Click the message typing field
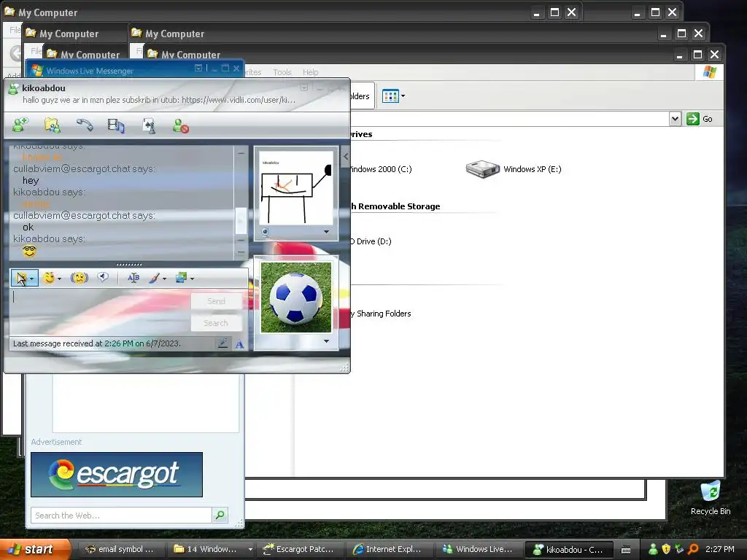747x560 pixels. tap(99, 311)
